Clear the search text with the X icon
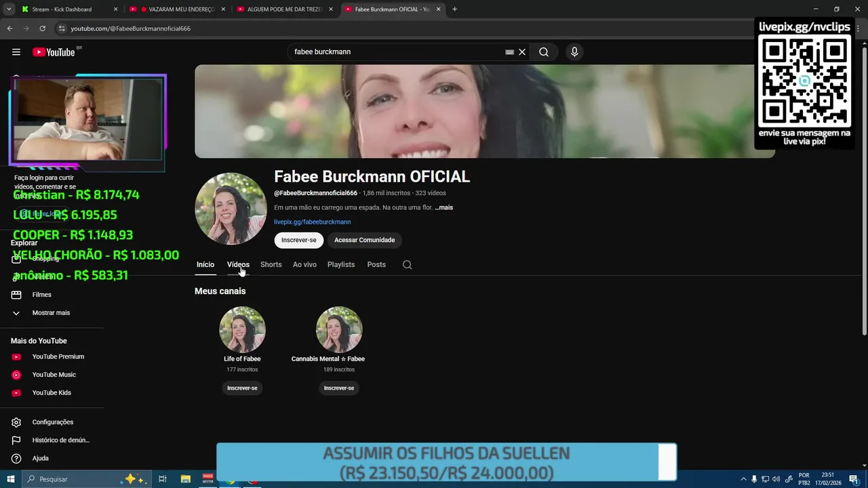The image size is (868, 488). point(522,52)
